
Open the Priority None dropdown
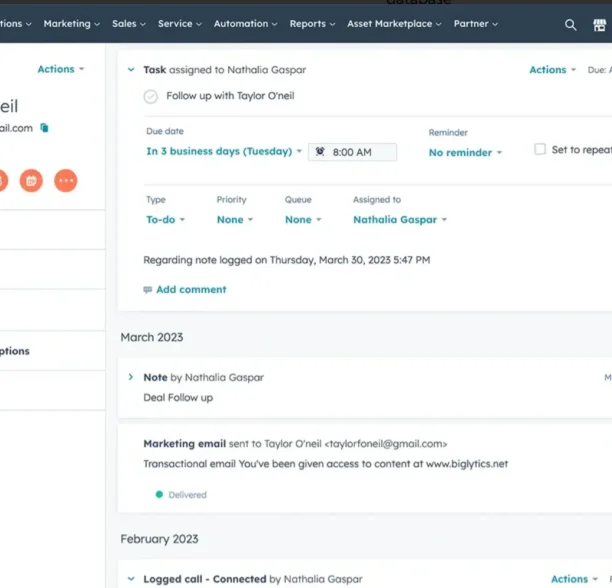coord(235,220)
